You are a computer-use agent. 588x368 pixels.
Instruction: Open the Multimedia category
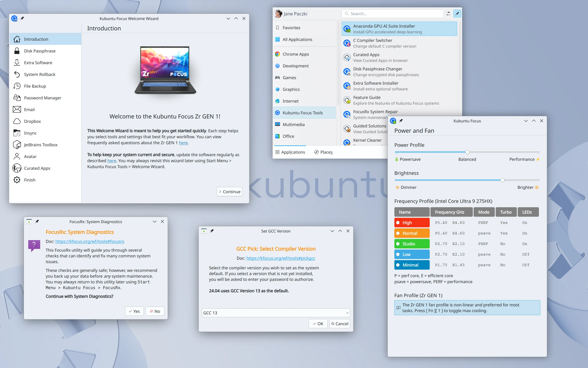point(304,124)
